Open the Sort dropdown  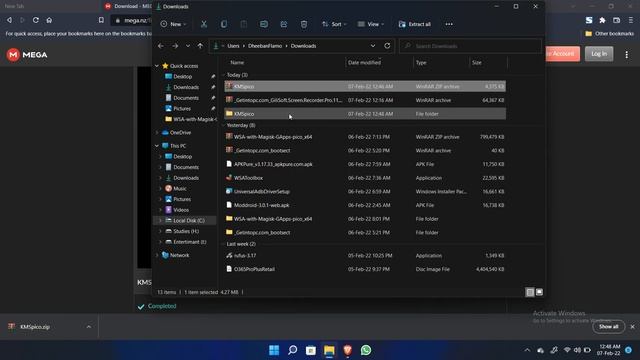click(334, 24)
